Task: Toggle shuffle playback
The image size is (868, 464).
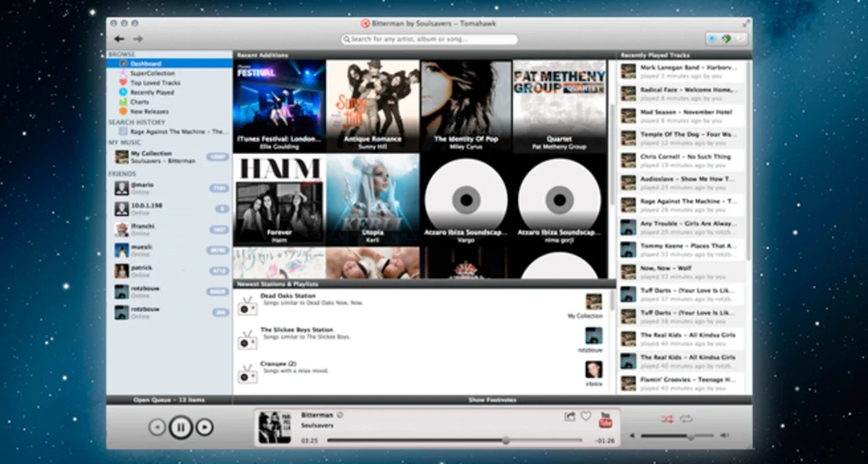Action: click(x=667, y=419)
